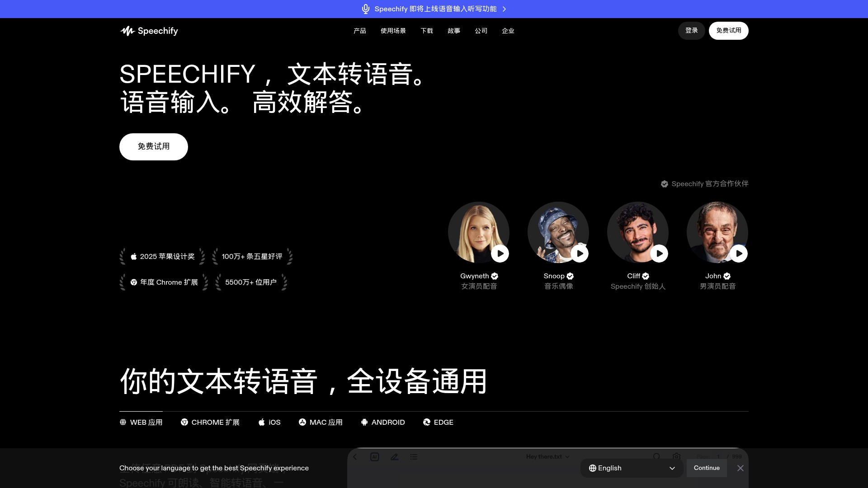
Task: Play Cliff voice sample
Action: pos(659,253)
